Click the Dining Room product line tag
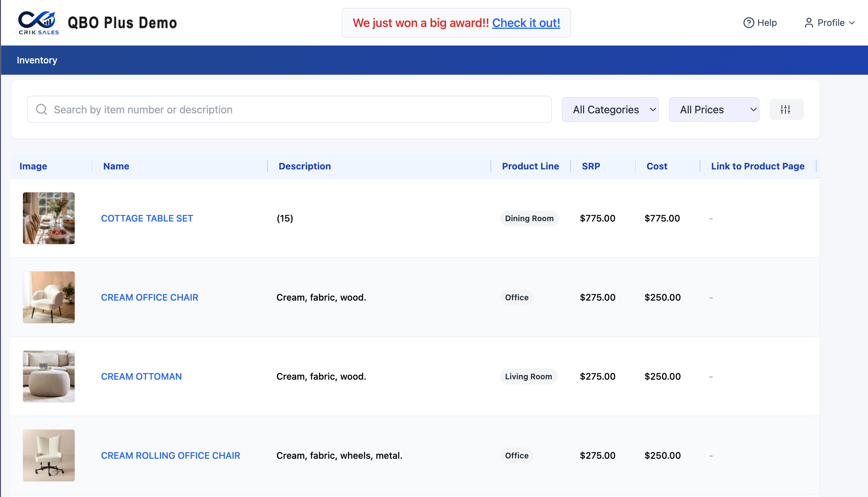The height and width of the screenshot is (497, 868). (x=529, y=218)
